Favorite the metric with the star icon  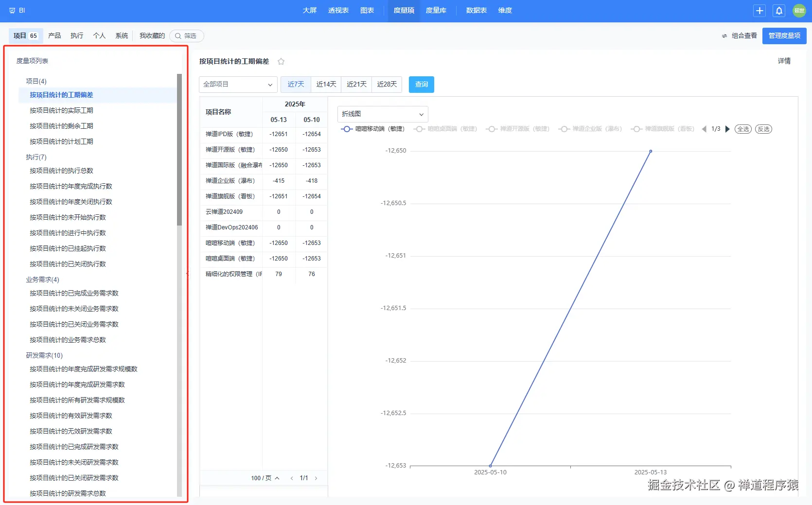[x=281, y=61]
